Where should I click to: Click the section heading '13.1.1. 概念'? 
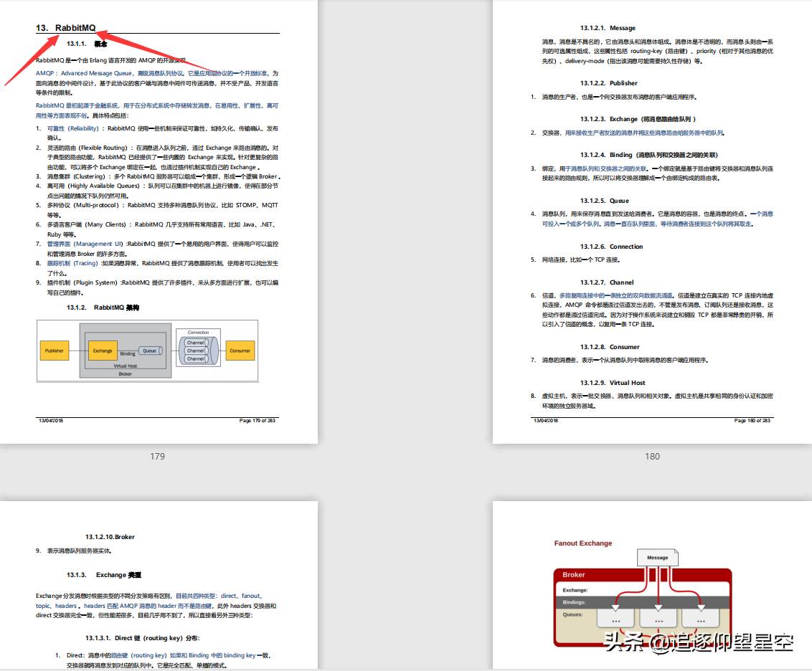[87, 44]
